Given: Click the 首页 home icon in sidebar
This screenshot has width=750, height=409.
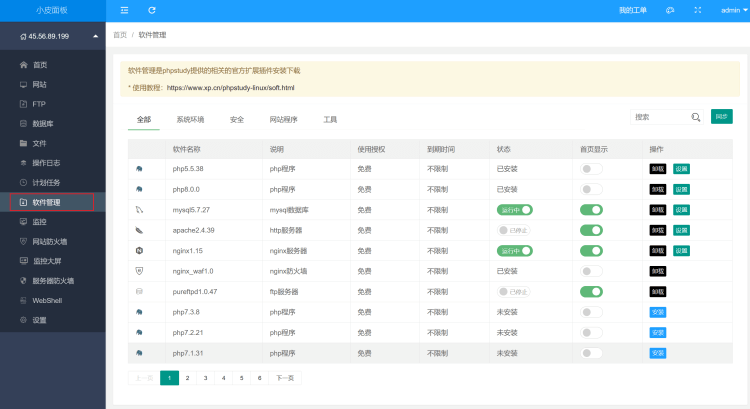Looking at the screenshot, I should [23, 65].
